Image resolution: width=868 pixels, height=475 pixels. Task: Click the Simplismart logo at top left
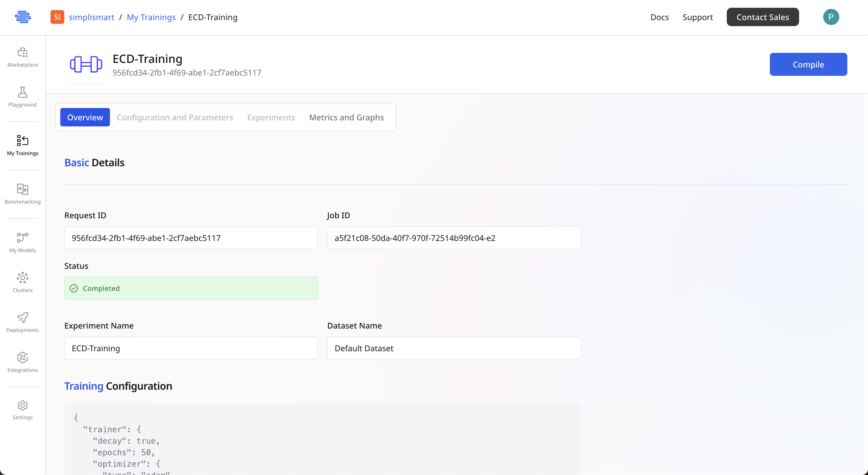23,17
